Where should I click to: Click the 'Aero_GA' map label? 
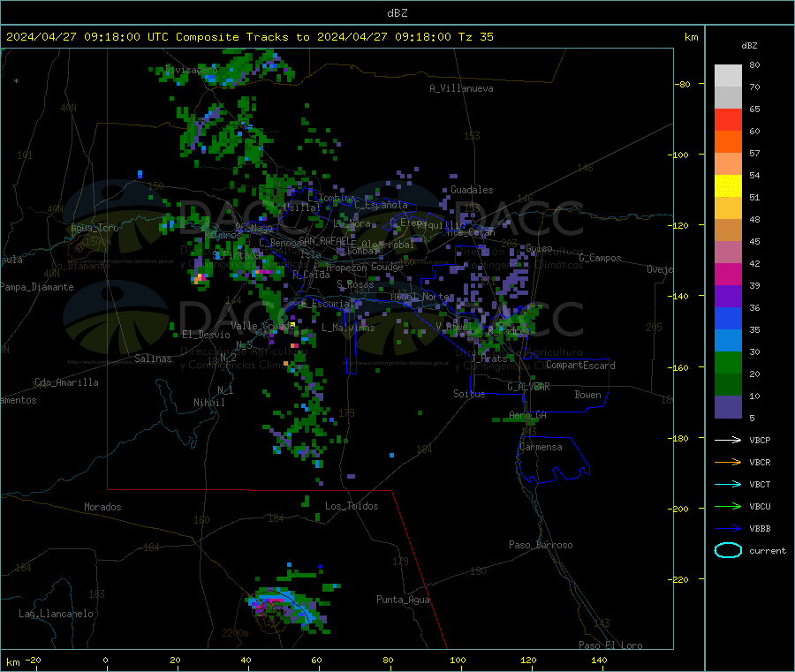point(527,415)
